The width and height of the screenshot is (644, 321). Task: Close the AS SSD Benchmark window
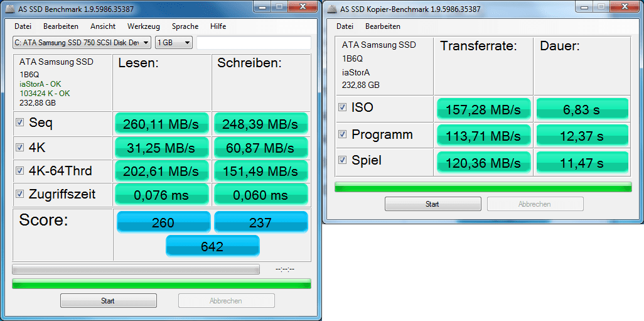(303, 6)
